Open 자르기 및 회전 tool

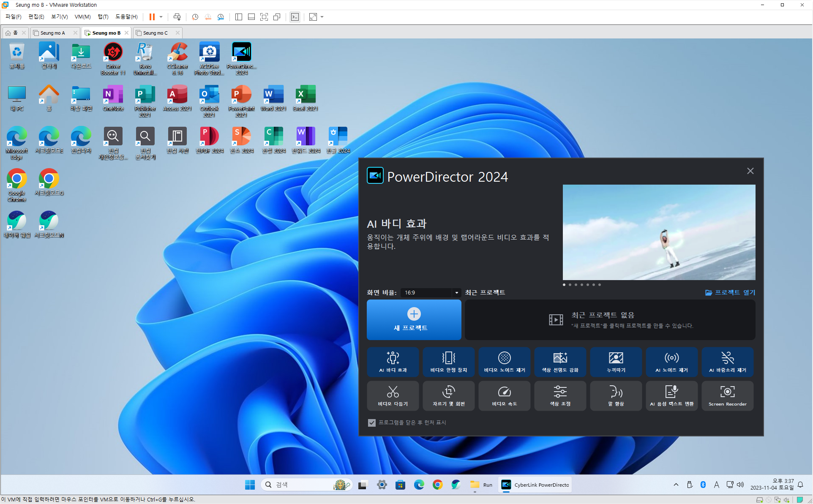click(x=448, y=396)
